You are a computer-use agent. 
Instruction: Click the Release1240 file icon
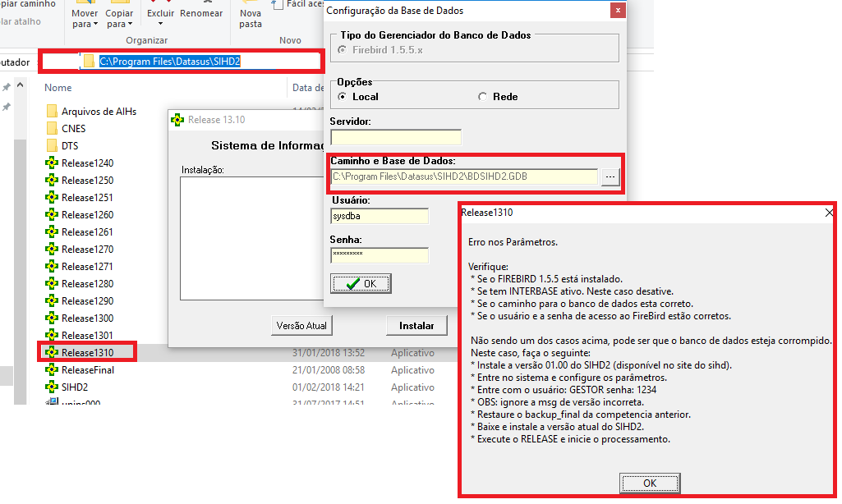[x=52, y=163]
